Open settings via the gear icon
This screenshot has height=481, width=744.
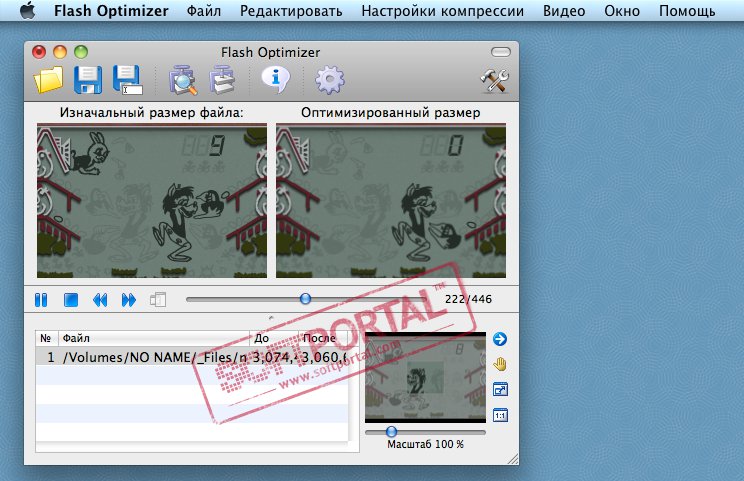tap(330, 80)
